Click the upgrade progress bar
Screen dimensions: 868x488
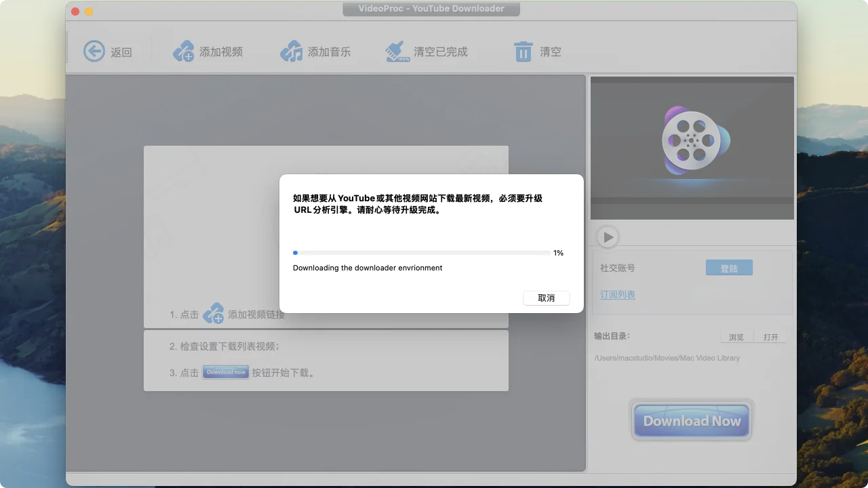tap(421, 253)
